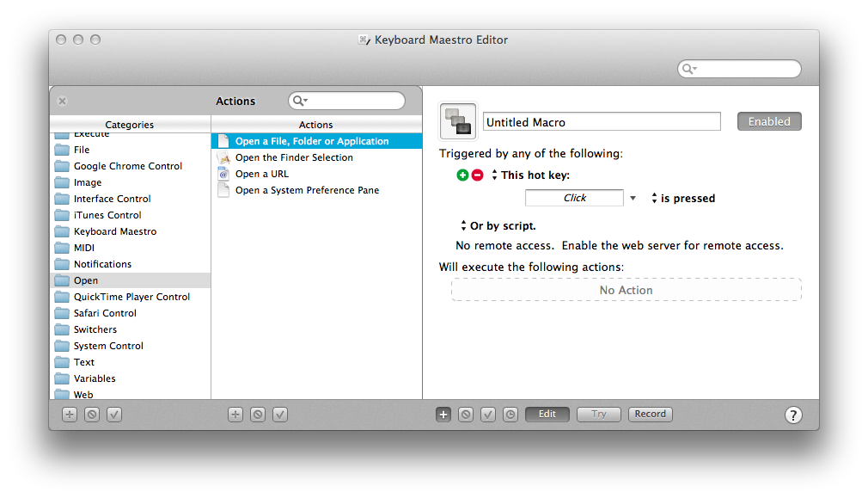Select the Image category

coord(131,182)
